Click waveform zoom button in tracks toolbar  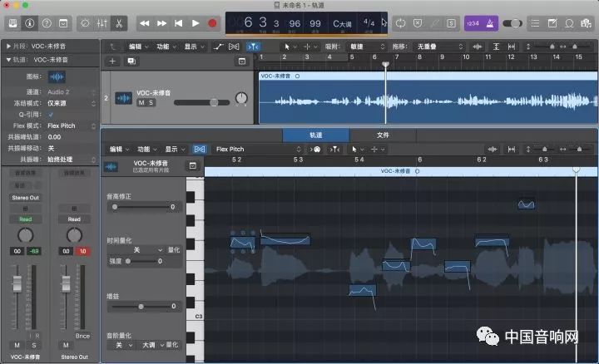coord(478,47)
